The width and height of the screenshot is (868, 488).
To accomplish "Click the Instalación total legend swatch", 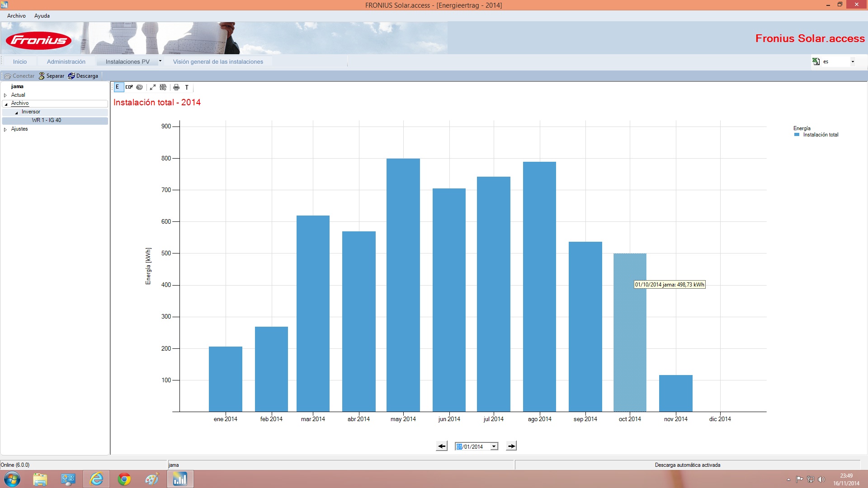I will pos(797,135).
